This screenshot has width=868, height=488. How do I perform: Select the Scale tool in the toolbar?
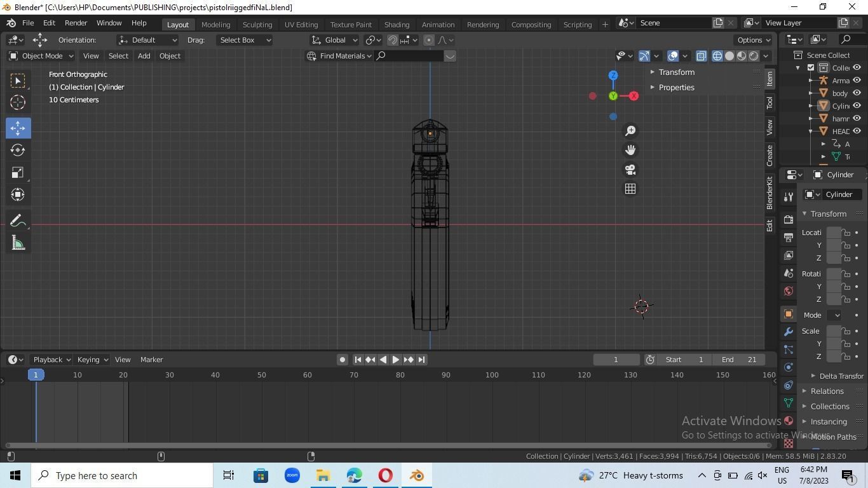[18, 173]
